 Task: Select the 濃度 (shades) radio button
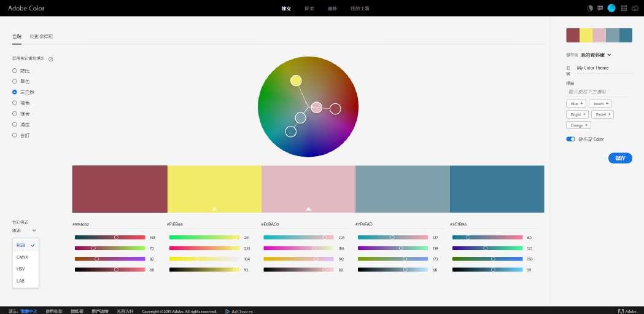(15, 124)
